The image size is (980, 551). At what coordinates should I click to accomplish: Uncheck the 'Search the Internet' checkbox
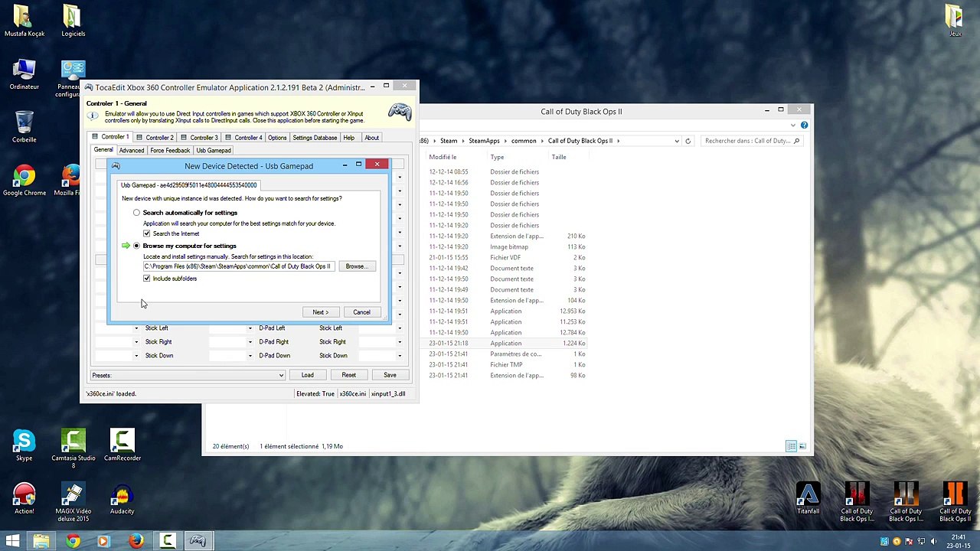pos(146,233)
